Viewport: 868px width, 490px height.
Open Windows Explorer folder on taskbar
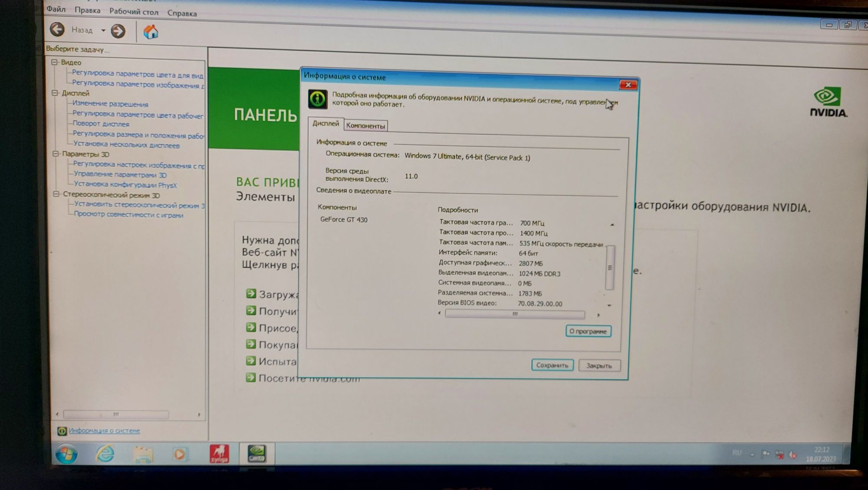(x=143, y=454)
